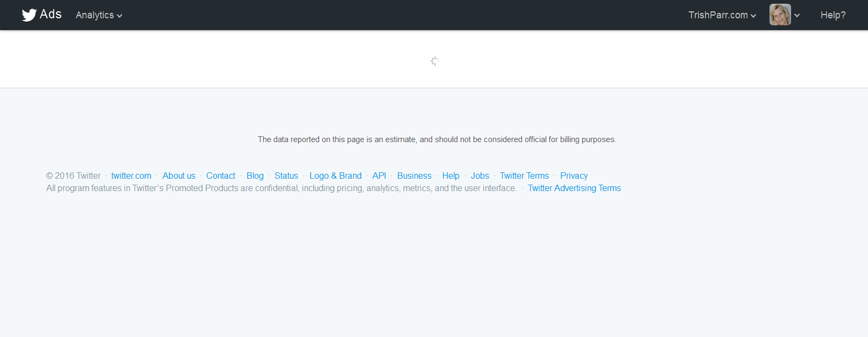Screen dimensions: 868x337
Task: Click the © 2016 Twitter text
Action: coord(74,175)
